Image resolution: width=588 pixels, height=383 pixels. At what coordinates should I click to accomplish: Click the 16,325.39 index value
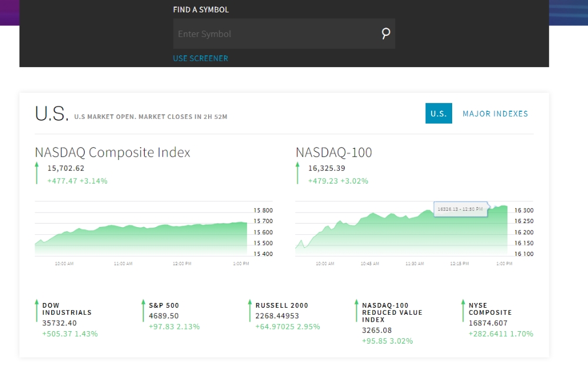pyautogui.click(x=326, y=168)
